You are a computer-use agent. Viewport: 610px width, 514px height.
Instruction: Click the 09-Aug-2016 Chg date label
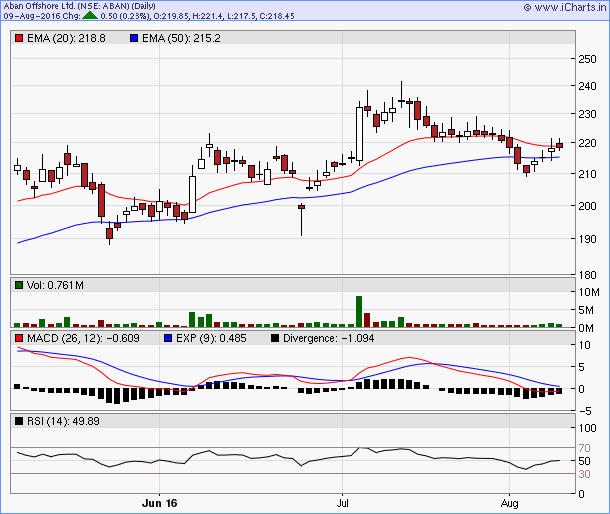[x=42, y=16]
